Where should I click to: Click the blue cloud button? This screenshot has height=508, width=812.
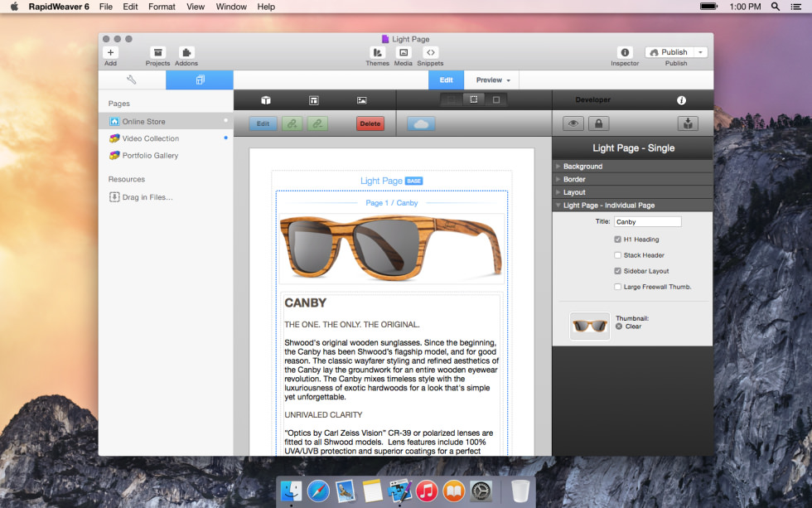tap(421, 123)
